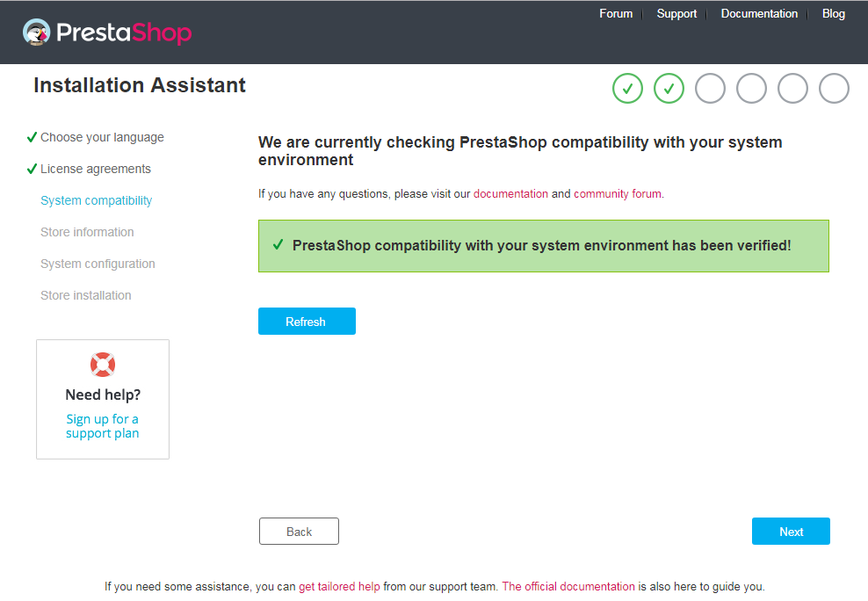Click the PrestaShop puffin logo icon
Image resolution: width=868 pixels, height=601 pixels.
tap(37, 33)
